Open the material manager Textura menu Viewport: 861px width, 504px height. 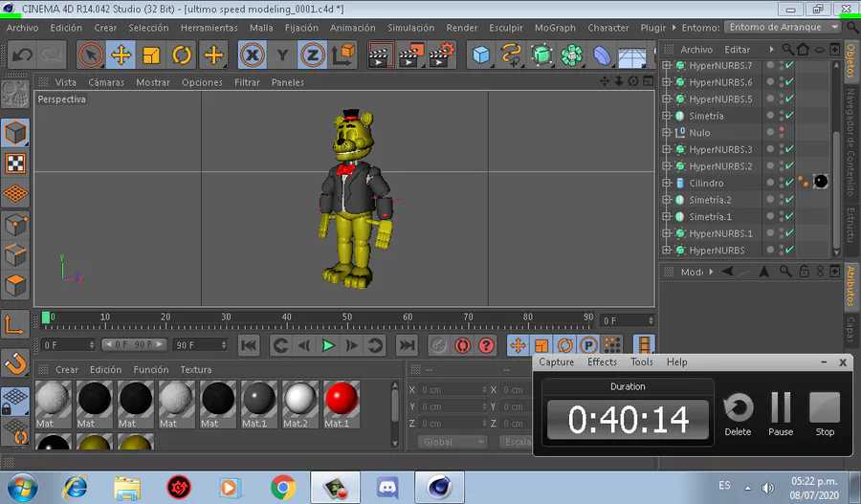point(195,369)
